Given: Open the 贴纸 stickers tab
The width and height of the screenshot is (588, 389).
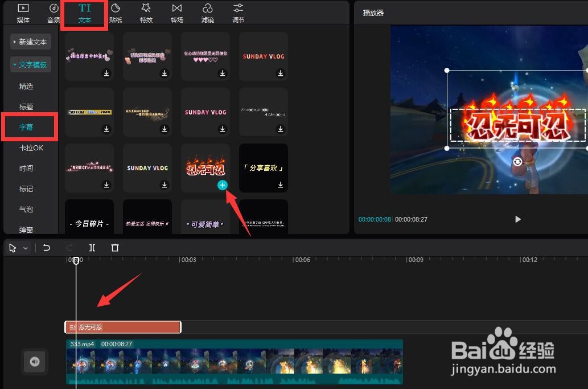Looking at the screenshot, I should point(115,13).
